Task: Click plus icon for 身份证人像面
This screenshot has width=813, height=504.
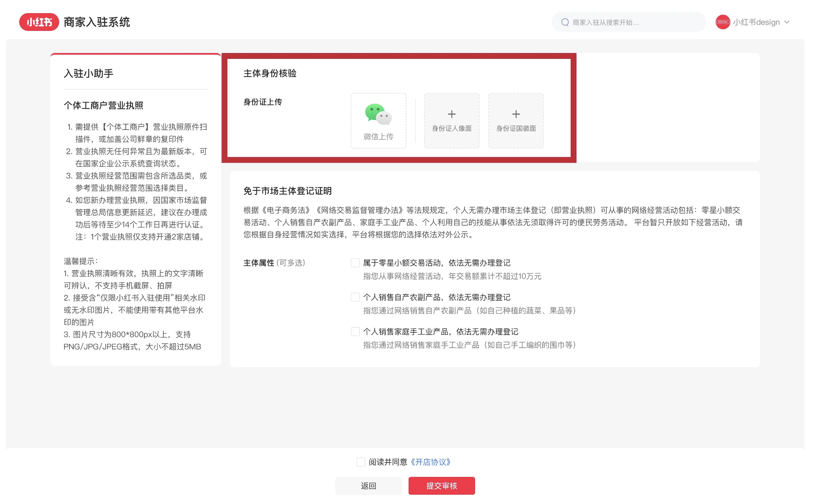Action: click(x=451, y=114)
